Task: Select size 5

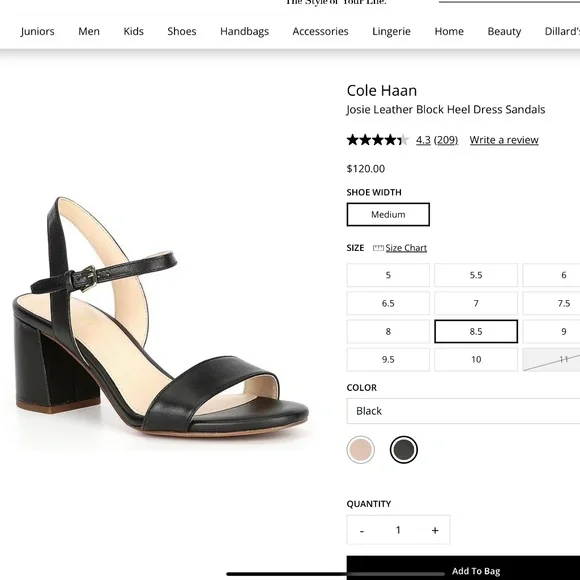Action: pos(388,275)
